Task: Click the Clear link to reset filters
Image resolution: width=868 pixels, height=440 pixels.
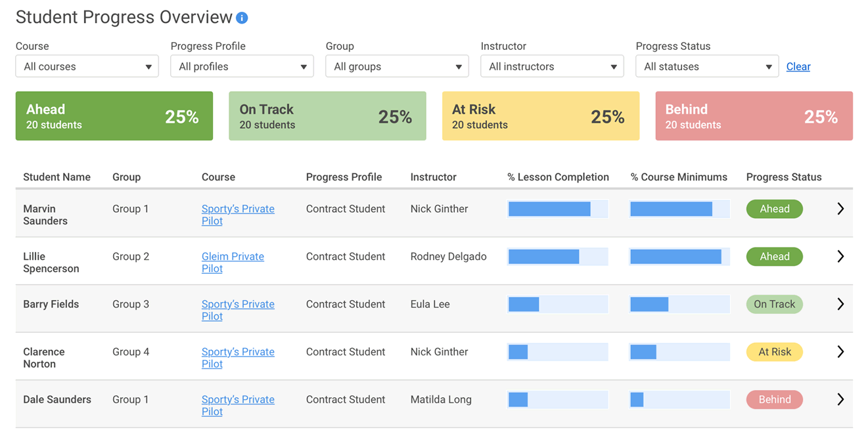Action: 798,66
